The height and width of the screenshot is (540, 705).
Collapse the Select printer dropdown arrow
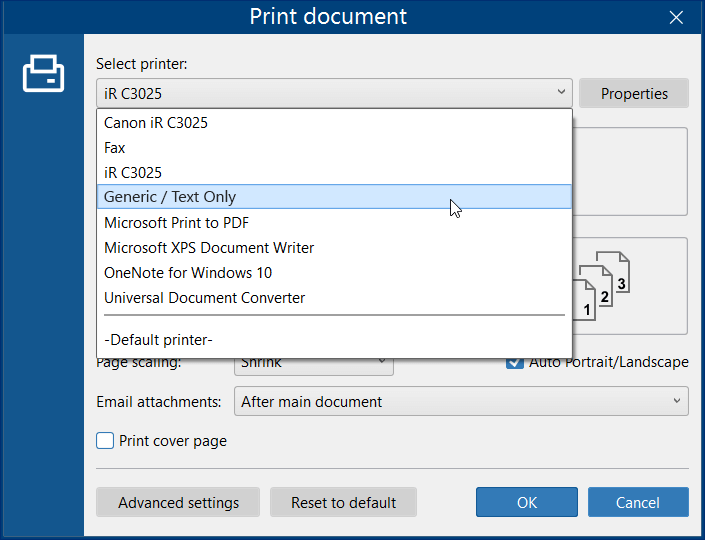point(561,92)
